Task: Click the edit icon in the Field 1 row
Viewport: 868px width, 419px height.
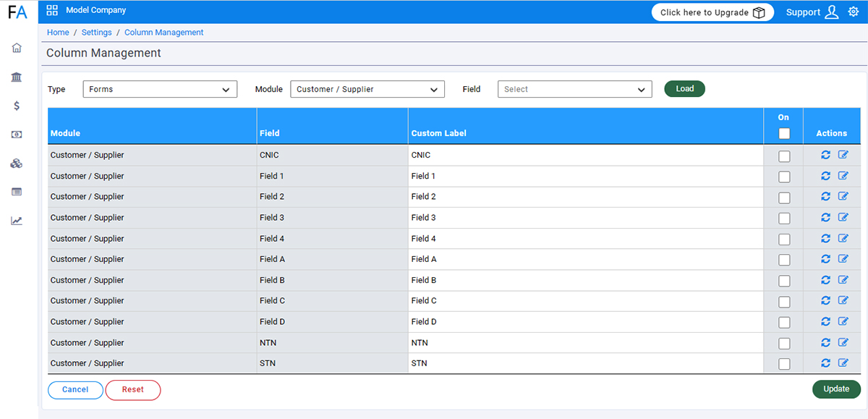Action: (x=843, y=176)
